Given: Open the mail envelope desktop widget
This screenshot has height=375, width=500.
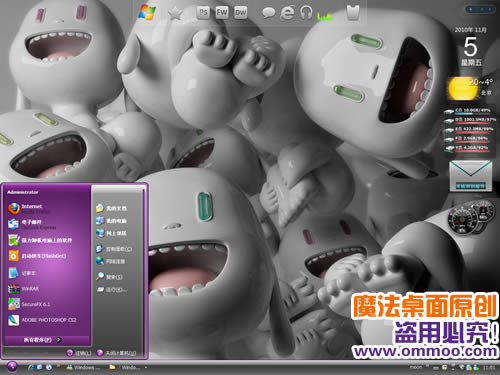Looking at the screenshot, I should coord(470,176).
